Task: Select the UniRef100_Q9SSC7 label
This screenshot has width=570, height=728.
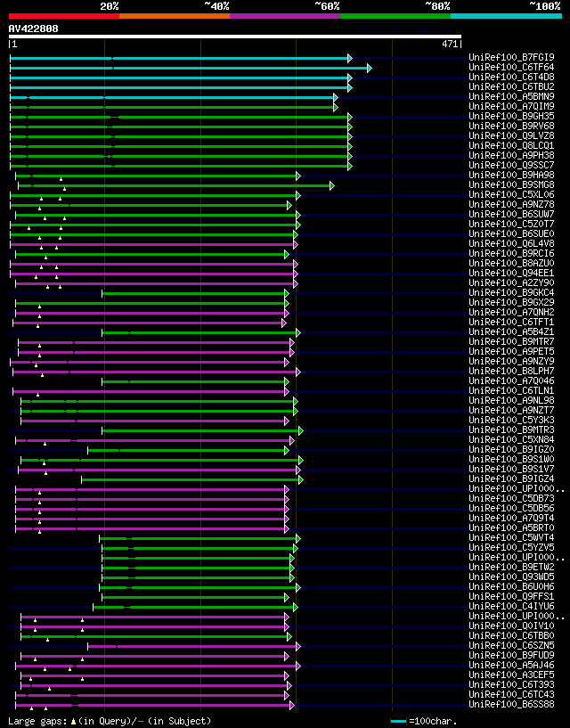Action: pyautogui.click(x=511, y=165)
